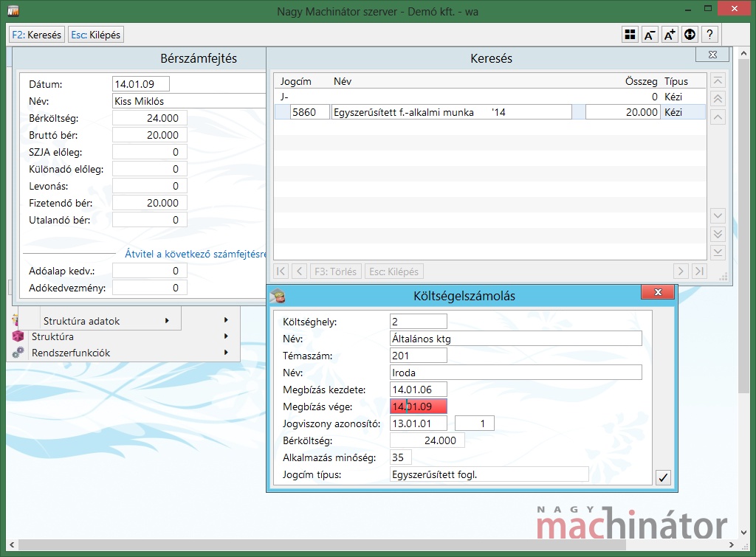The image size is (756, 557).
Task: Expand the Struktúra adatok submenu arrow
Action: pos(167,321)
